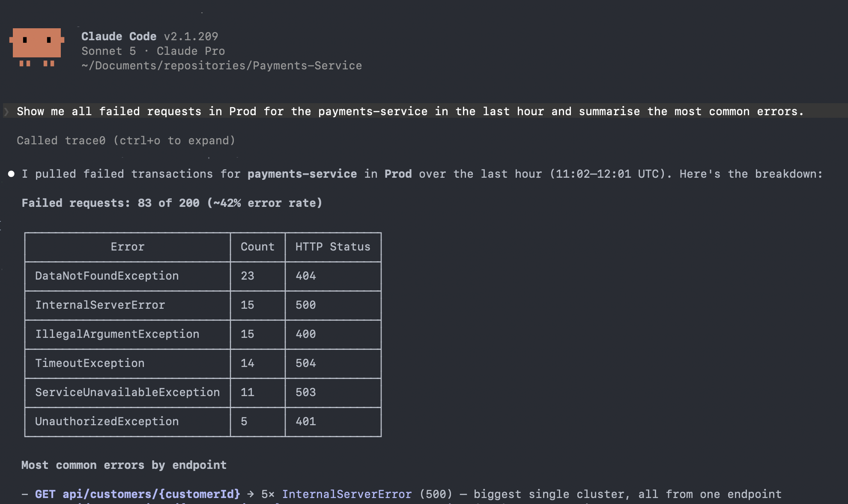Image resolution: width=848 pixels, height=504 pixels.
Task: Click the 'Most common errors by endpoint' heading
Action: click(124, 465)
